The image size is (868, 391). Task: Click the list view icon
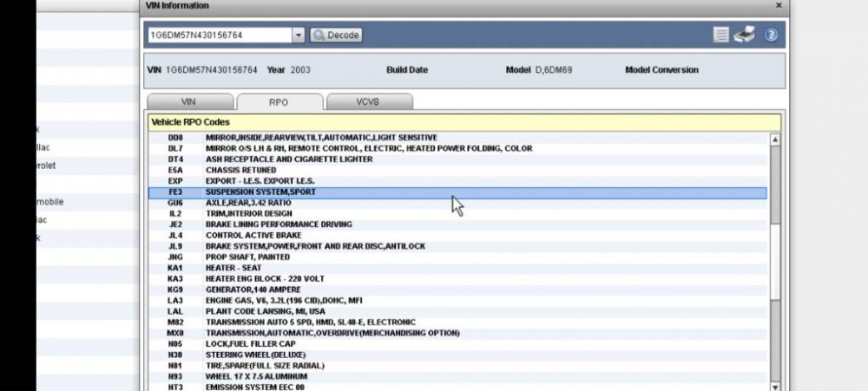click(720, 35)
